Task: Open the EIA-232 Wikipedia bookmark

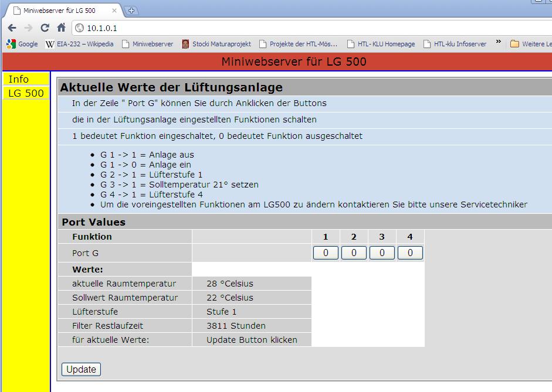Action: 80,44
